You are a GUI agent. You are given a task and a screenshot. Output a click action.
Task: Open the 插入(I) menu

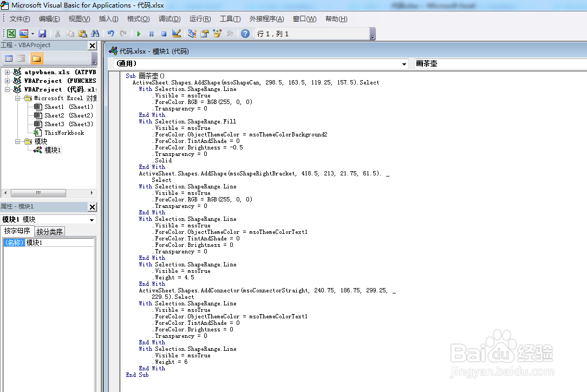pyautogui.click(x=108, y=19)
